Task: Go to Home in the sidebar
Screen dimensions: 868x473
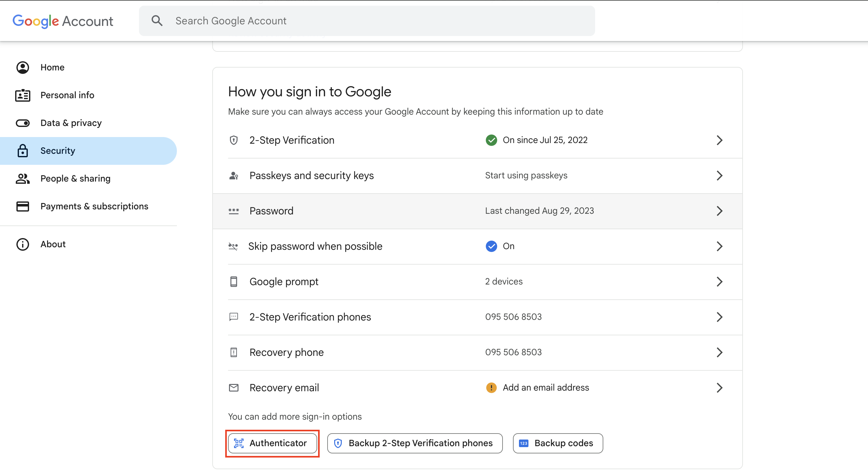Action: (x=88, y=67)
